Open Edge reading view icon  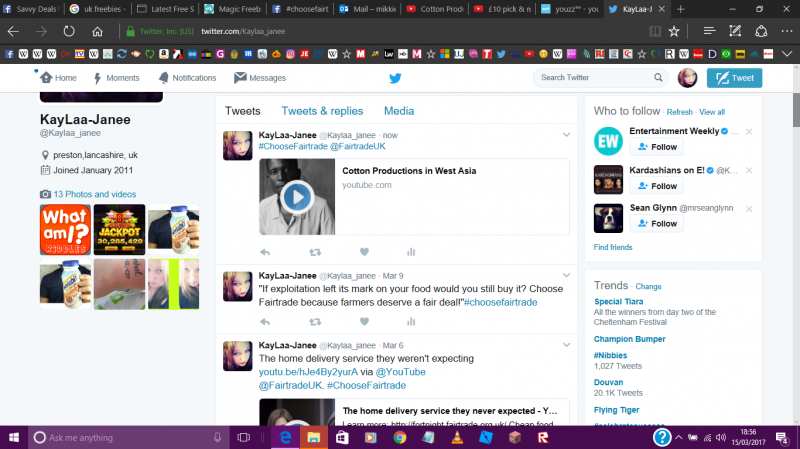pyautogui.click(x=655, y=31)
